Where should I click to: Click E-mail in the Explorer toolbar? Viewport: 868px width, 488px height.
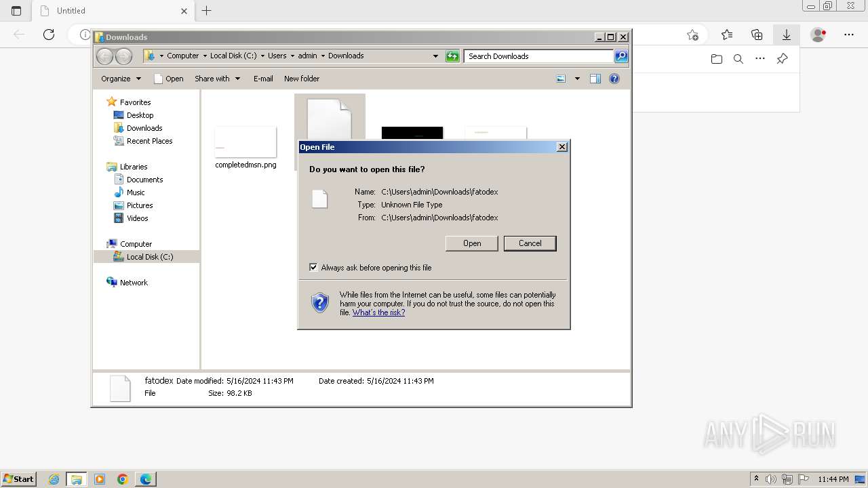[x=263, y=79]
